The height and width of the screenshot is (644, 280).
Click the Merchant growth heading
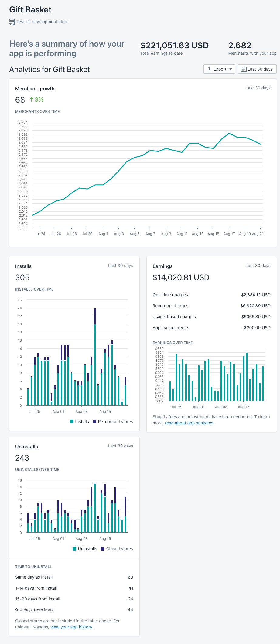pos(35,89)
